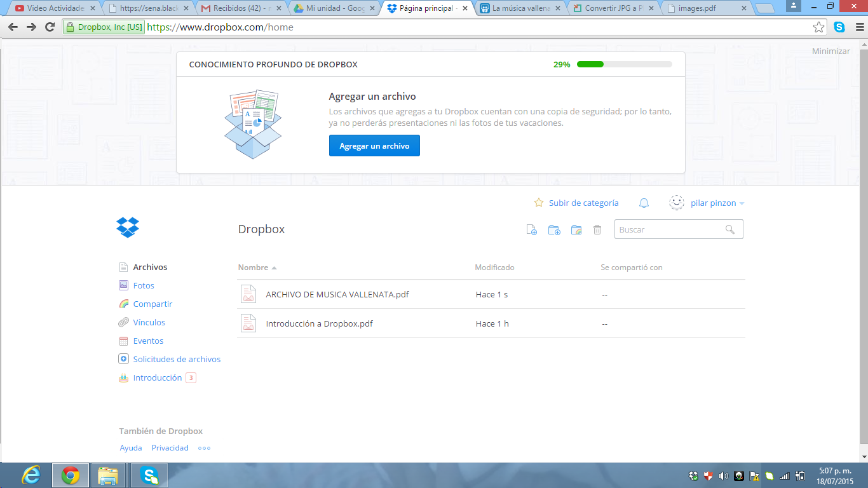Open the new shared folder icon

pos(576,229)
